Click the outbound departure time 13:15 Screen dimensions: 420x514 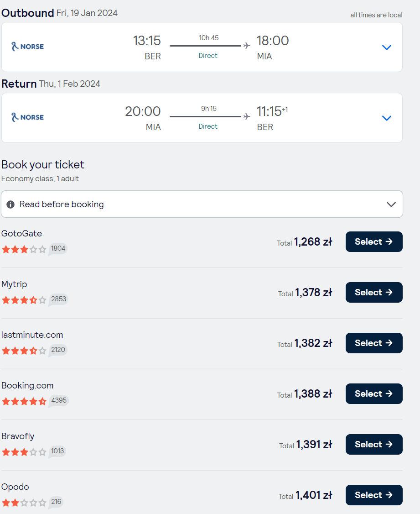pos(147,41)
